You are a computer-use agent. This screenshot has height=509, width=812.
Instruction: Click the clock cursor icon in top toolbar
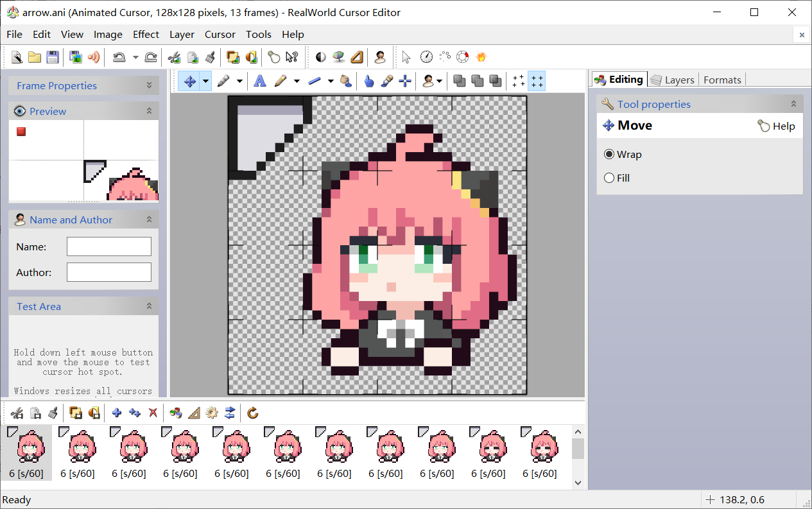tap(426, 57)
